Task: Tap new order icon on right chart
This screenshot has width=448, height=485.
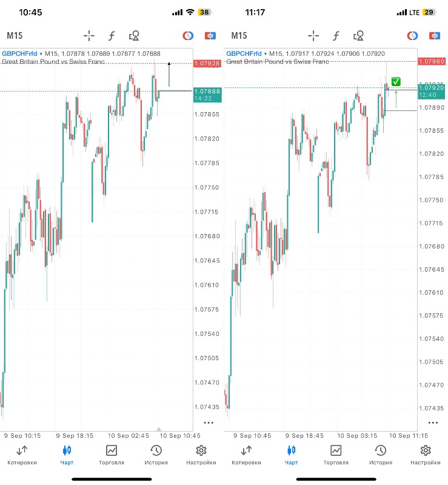Action: 435,36
